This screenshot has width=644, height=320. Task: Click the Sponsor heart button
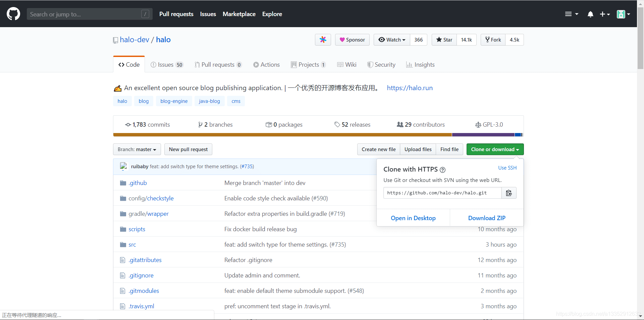[352, 40]
